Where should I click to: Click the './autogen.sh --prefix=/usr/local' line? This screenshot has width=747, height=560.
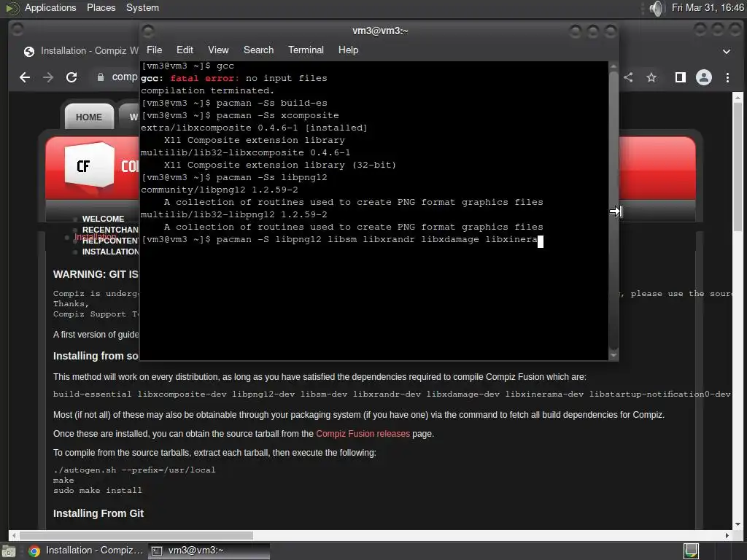pos(134,470)
